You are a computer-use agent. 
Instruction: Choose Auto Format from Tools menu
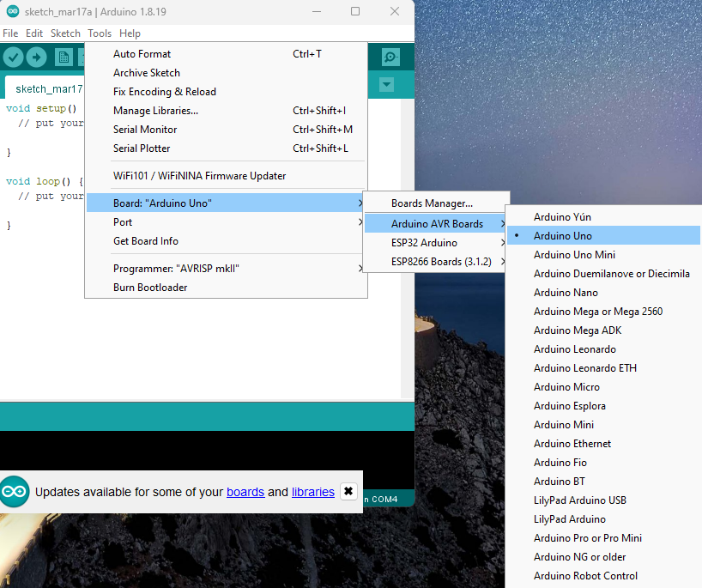pyautogui.click(x=226, y=54)
